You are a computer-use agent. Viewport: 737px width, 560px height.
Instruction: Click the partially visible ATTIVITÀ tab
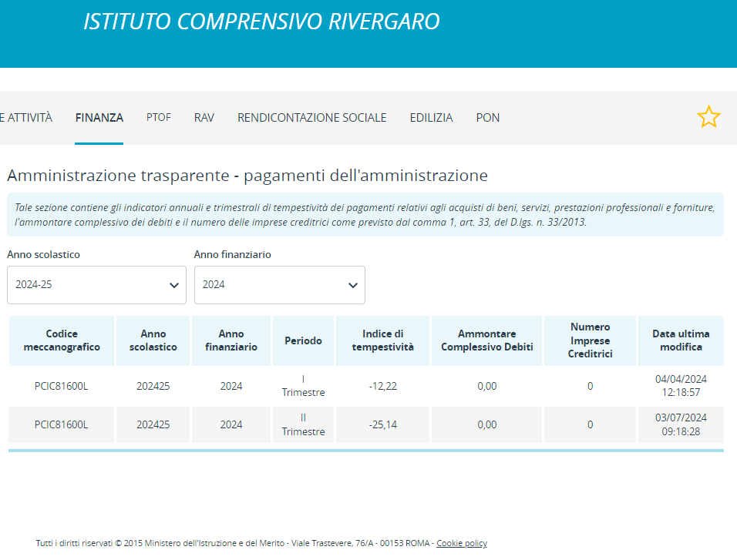coord(26,118)
